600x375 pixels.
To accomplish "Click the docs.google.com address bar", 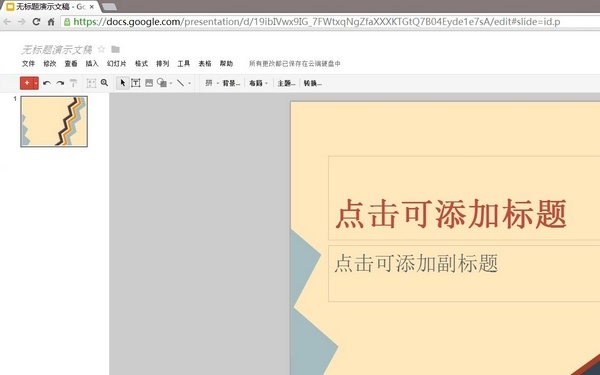I will pyautogui.click(x=331, y=22).
